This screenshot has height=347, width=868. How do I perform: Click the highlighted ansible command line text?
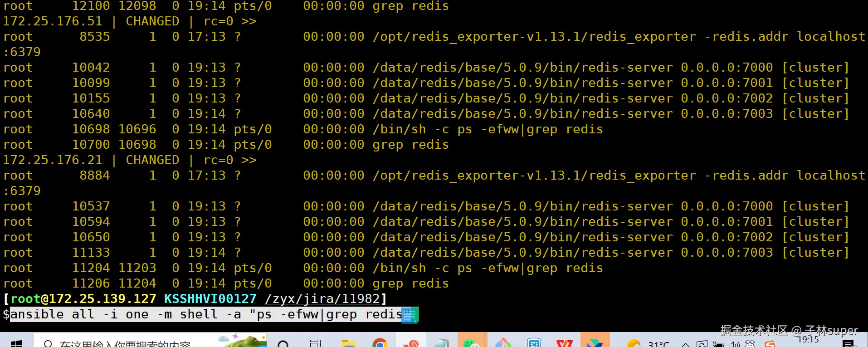pos(206,314)
